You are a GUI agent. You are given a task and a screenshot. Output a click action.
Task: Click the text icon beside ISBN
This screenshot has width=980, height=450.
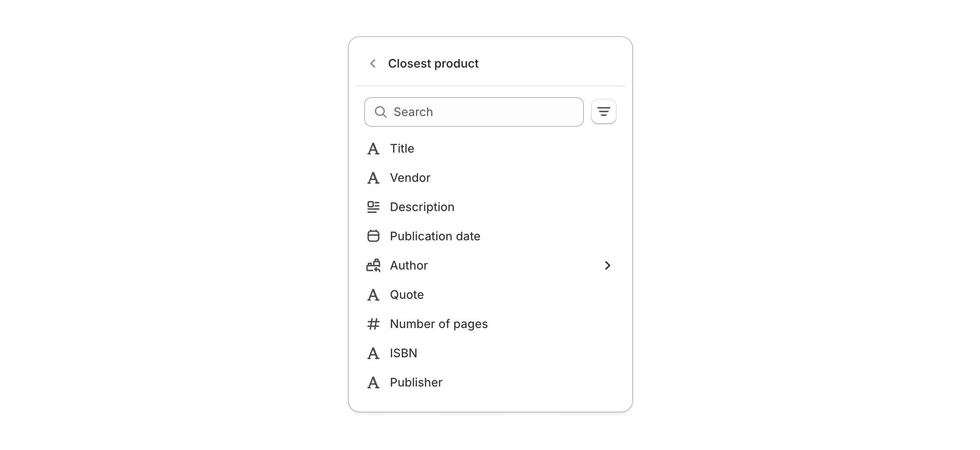tap(373, 353)
